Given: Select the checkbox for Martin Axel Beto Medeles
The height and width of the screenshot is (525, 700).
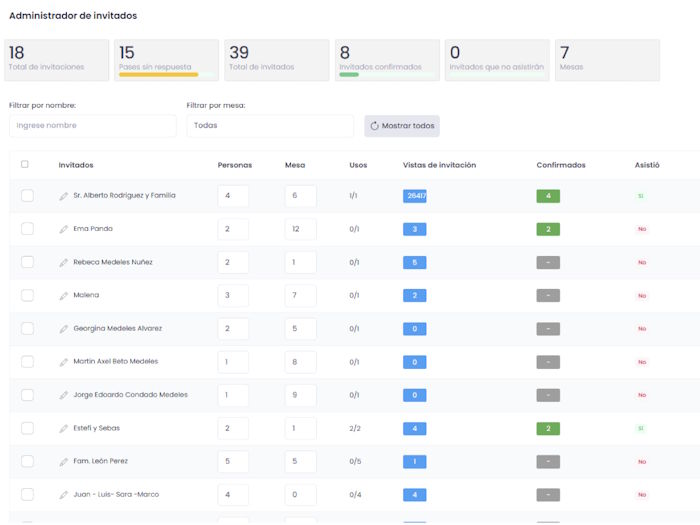Looking at the screenshot, I should [27, 362].
